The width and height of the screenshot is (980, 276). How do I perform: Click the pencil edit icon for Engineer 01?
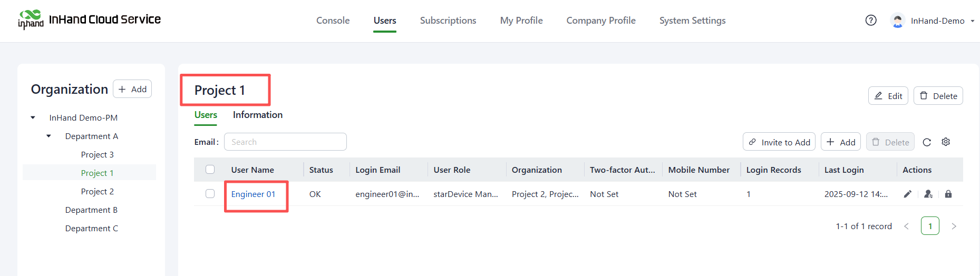point(907,194)
